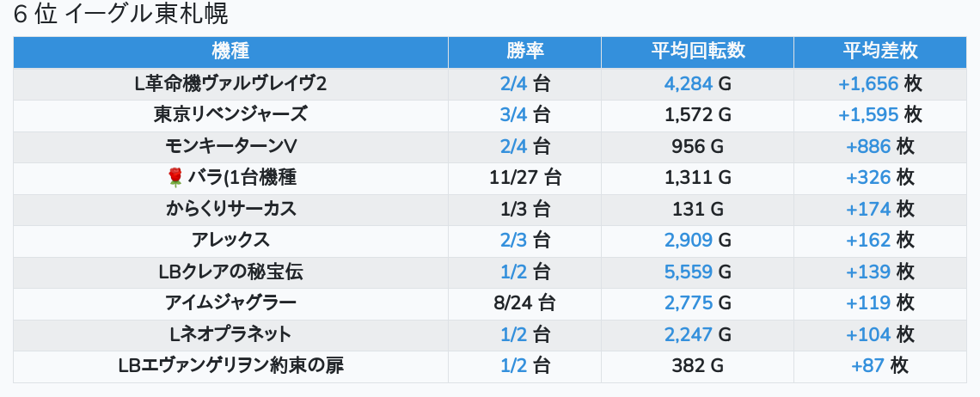Click the 勝率 column header
Viewport: 980px width, 397px height.
tap(525, 52)
